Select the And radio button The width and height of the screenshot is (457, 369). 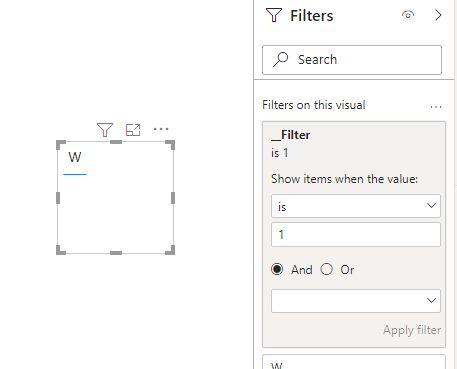[x=277, y=269]
